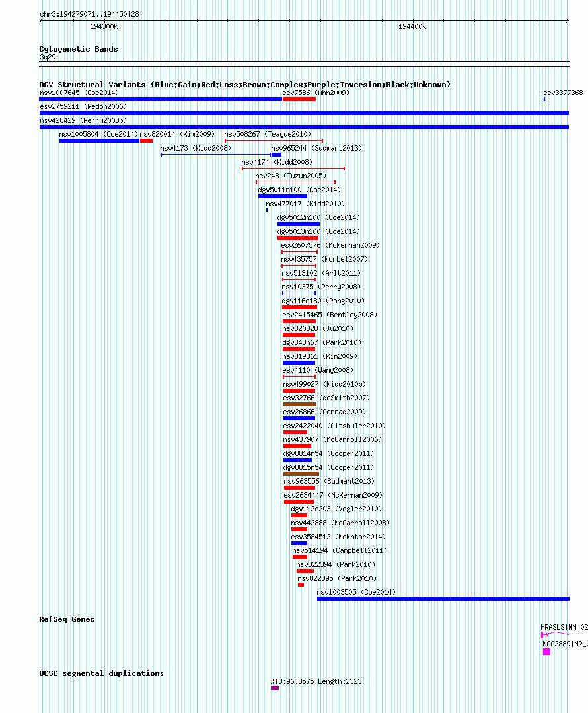Click dgv5012n100 (Coe2014) label
The image size is (588, 713).
coord(318,218)
